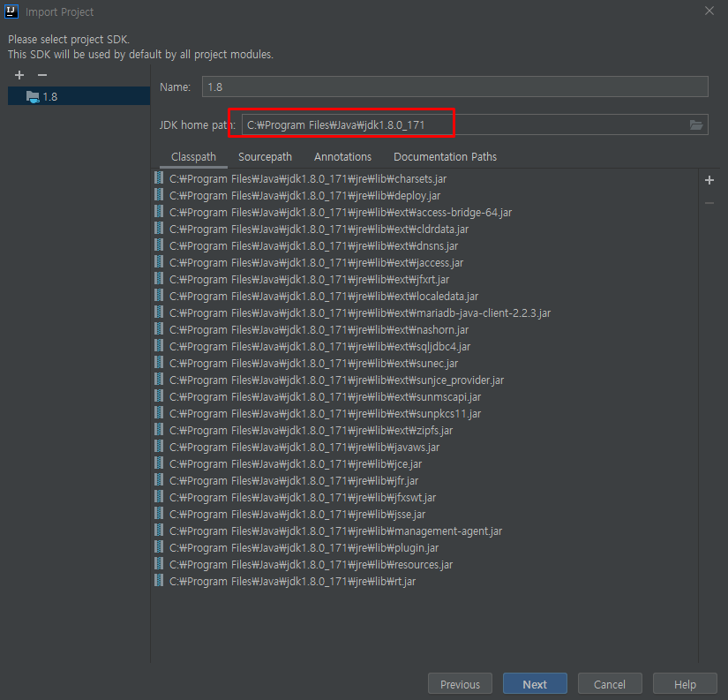This screenshot has height=700, width=728.
Task: Select the plugin.jar entry
Action: 424,547
